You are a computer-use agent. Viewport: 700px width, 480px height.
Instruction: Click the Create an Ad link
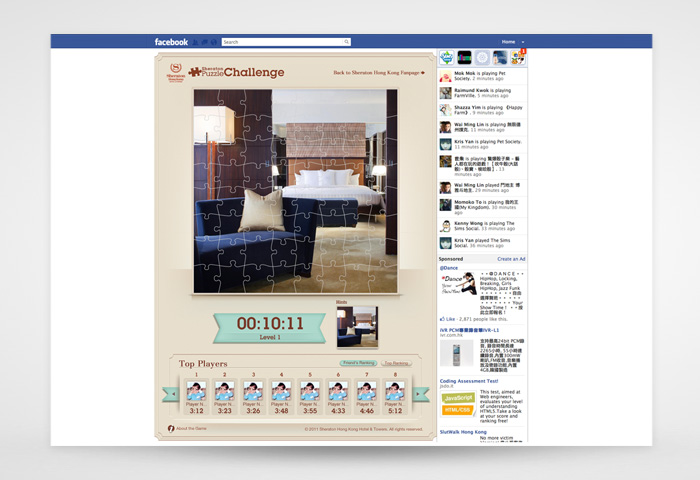click(x=511, y=259)
